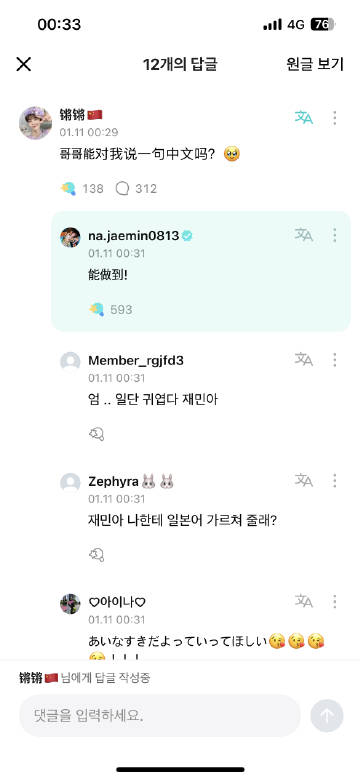The width and height of the screenshot is (360, 779).
Task: Open the original post via 원글 보기
Action: [314, 64]
